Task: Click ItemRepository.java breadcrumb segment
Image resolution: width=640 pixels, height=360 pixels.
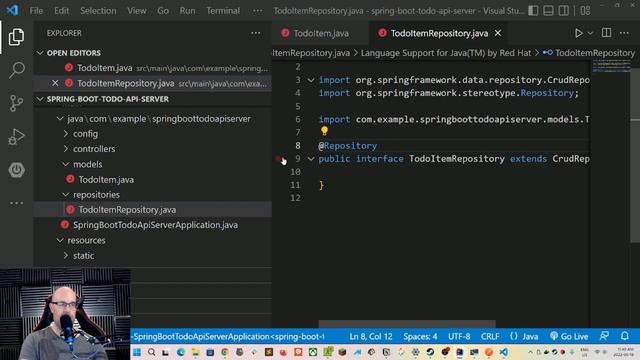Action: click(x=311, y=53)
